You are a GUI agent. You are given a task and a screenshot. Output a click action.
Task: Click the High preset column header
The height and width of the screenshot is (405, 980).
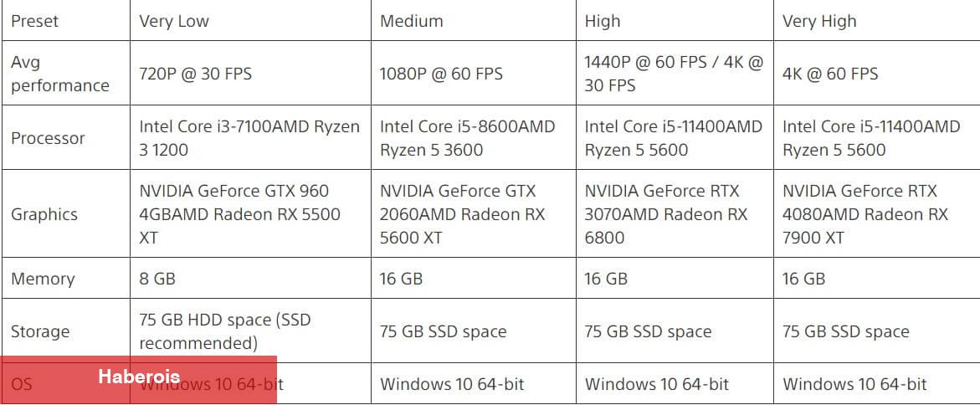pos(675,21)
